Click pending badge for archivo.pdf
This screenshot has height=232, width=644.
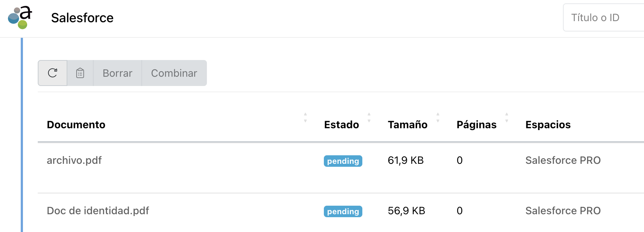coord(343,161)
